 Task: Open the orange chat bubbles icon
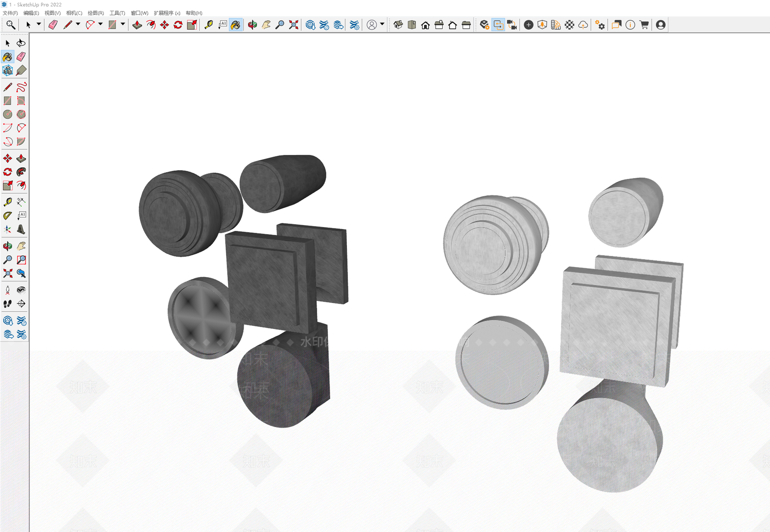616,25
